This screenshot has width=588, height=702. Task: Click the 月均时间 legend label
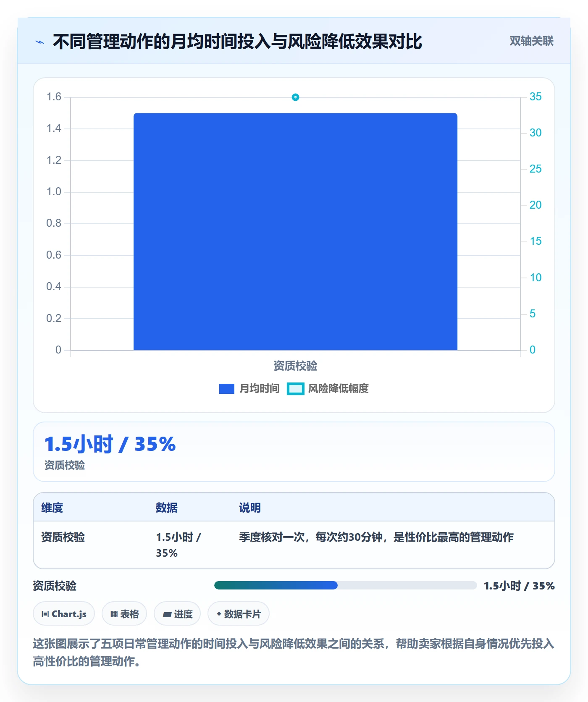(x=260, y=389)
